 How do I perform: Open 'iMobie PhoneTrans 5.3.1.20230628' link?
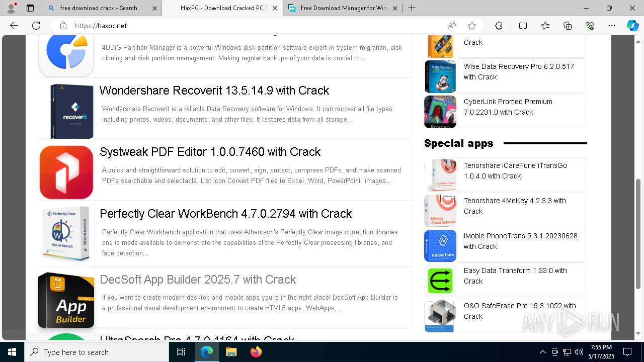click(x=521, y=241)
